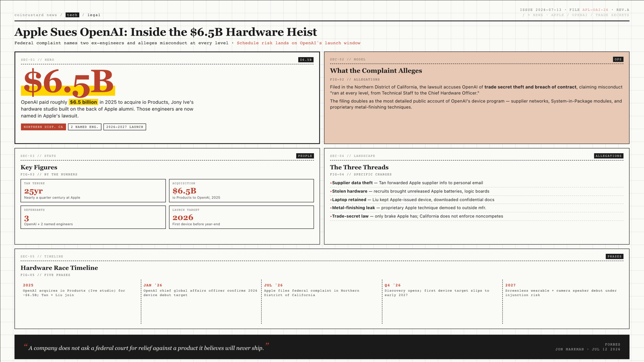Open the Launch Target 2026 stat card

click(x=242, y=217)
